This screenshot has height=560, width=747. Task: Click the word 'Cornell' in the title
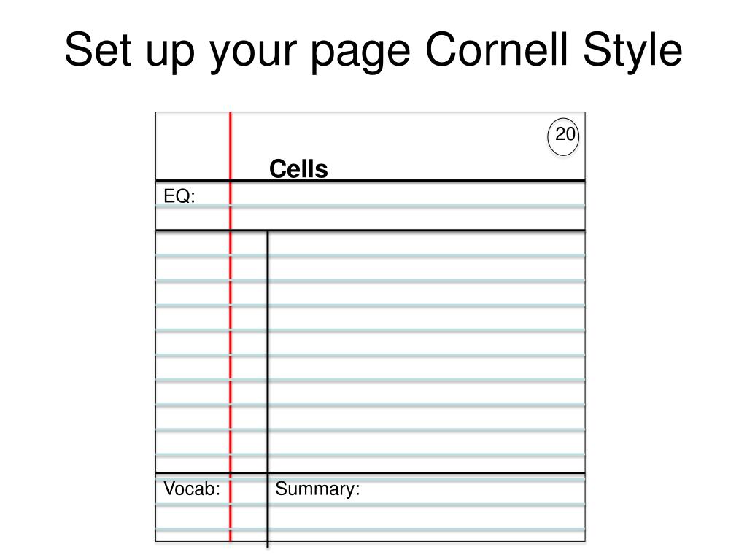[496, 49]
